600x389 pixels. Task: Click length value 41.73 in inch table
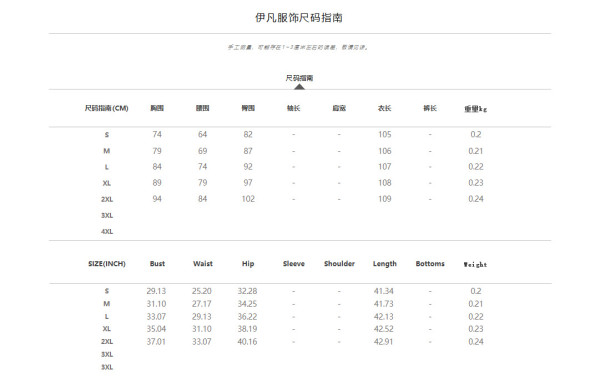point(384,304)
